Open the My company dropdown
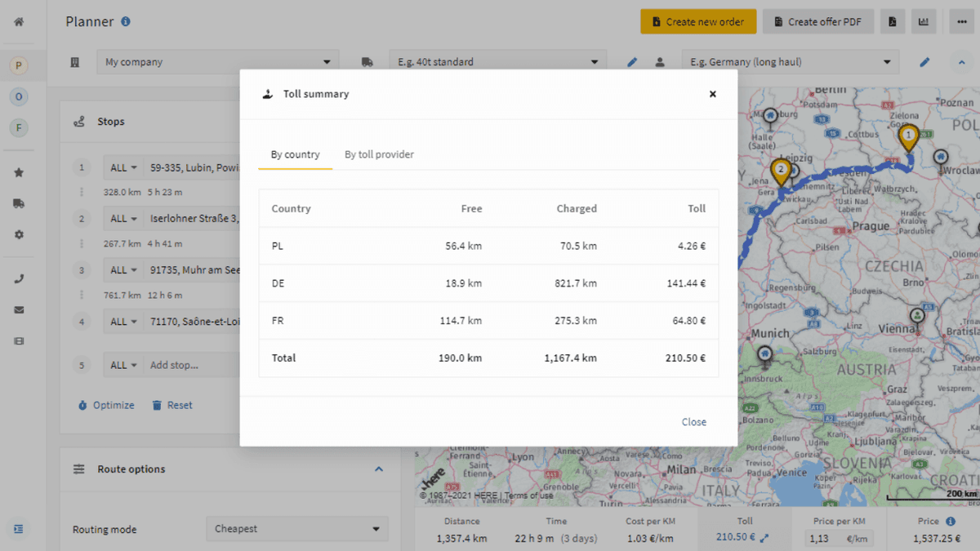 pos(218,61)
